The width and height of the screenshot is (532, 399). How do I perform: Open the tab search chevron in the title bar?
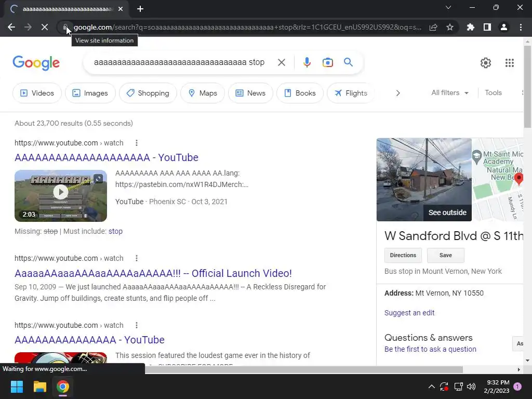448,7
